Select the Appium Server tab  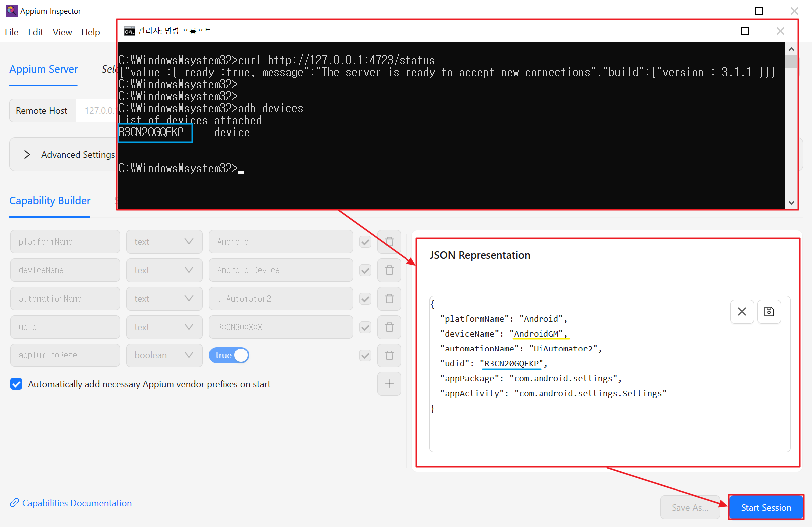[x=44, y=69]
